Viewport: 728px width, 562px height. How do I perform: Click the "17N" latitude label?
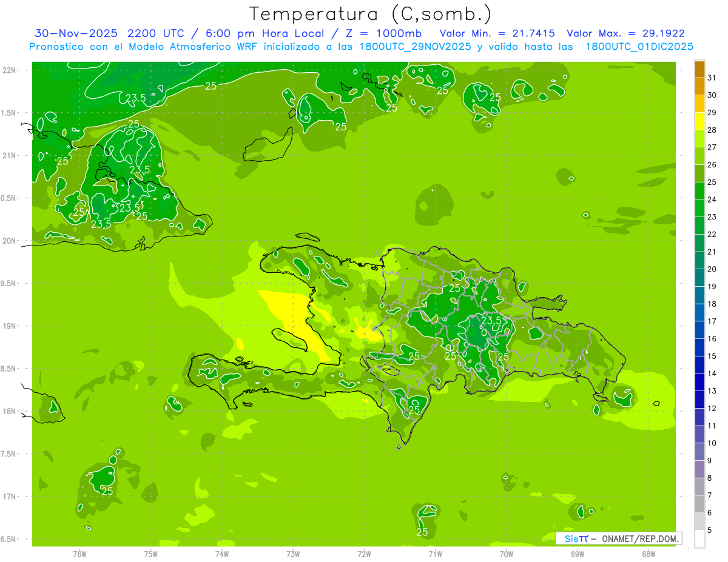pos(10,497)
